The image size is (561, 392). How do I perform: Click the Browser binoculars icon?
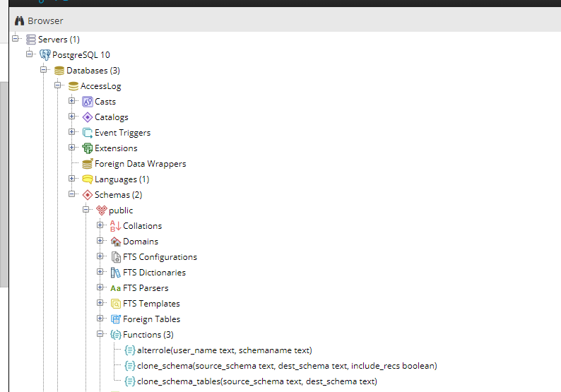point(19,20)
